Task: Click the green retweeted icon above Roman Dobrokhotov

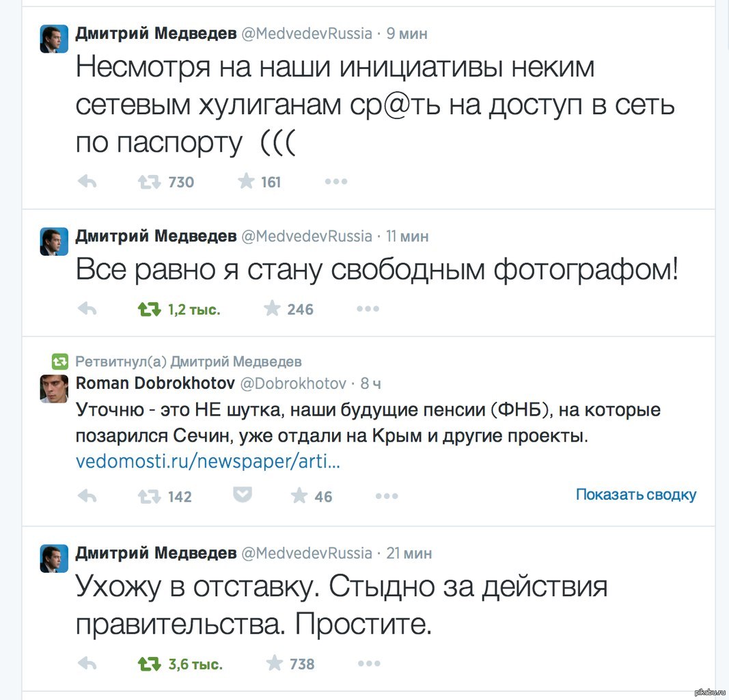Action: (60, 361)
